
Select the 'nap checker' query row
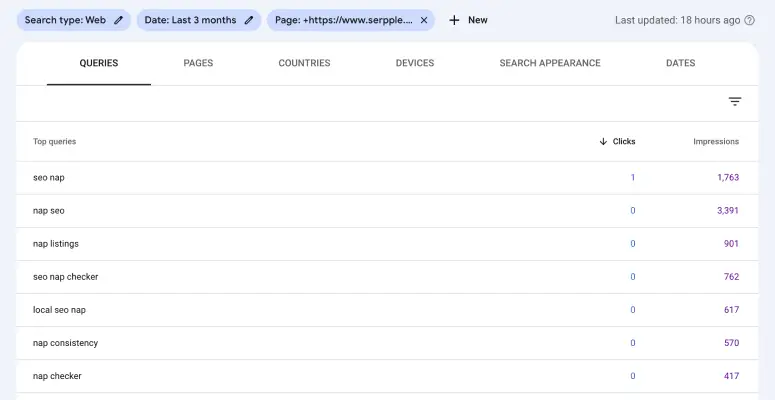(x=387, y=377)
